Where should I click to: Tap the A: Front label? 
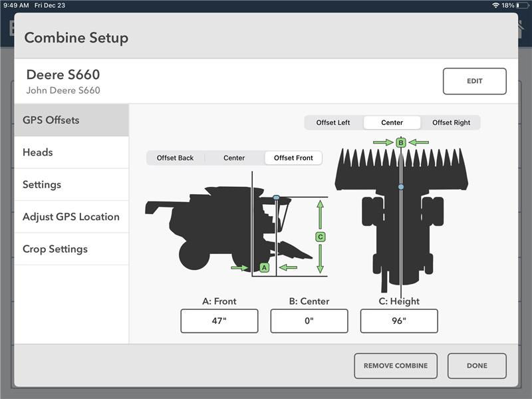coord(219,301)
